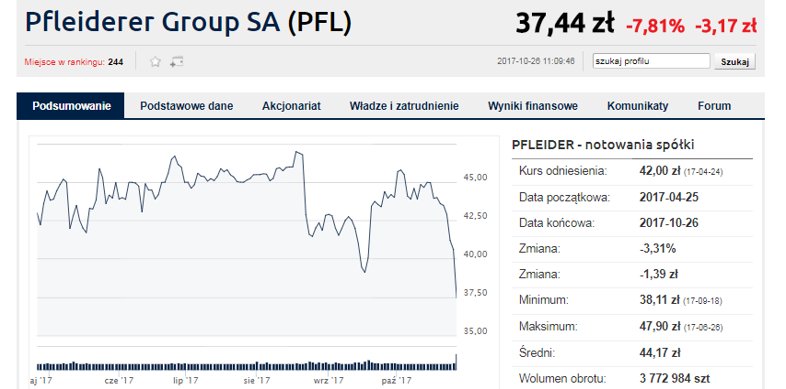Go to Władze i zatrudnienie tab
The image size is (786, 389).
(x=404, y=106)
